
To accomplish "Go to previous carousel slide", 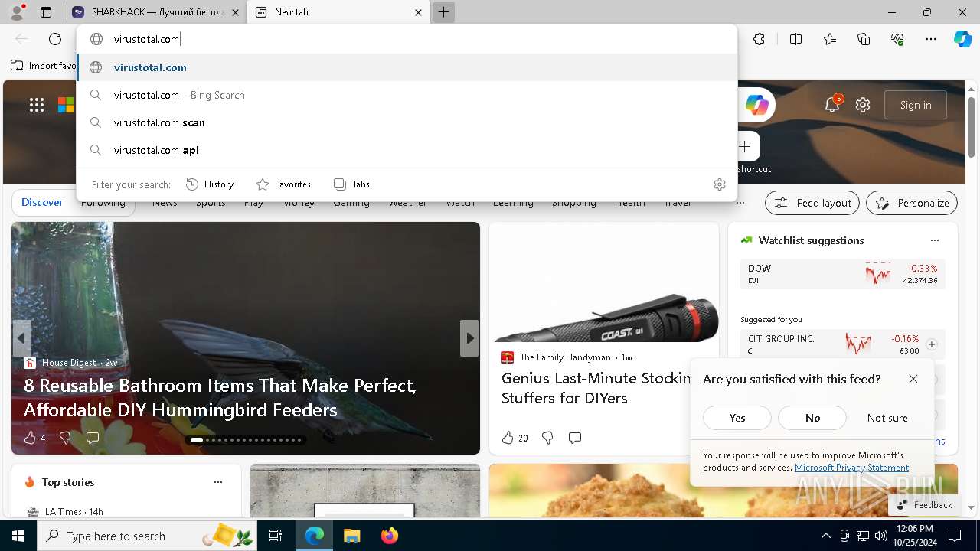I will coord(21,338).
